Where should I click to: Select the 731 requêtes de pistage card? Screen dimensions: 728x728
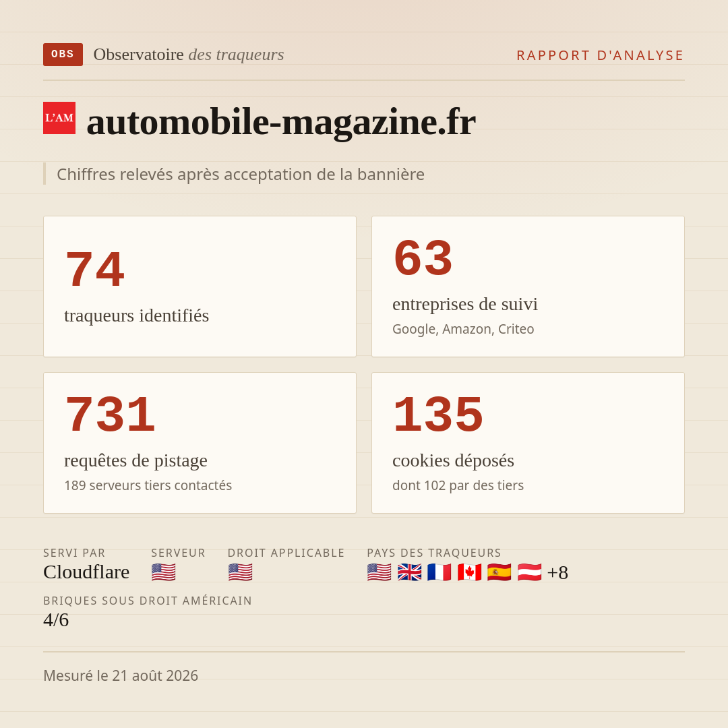pyautogui.click(x=200, y=443)
